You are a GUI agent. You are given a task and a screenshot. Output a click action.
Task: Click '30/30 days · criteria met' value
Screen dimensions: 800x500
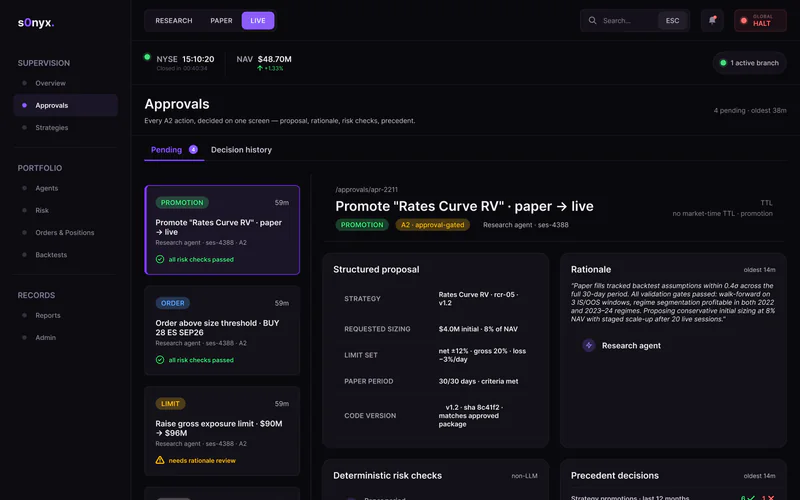click(478, 381)
